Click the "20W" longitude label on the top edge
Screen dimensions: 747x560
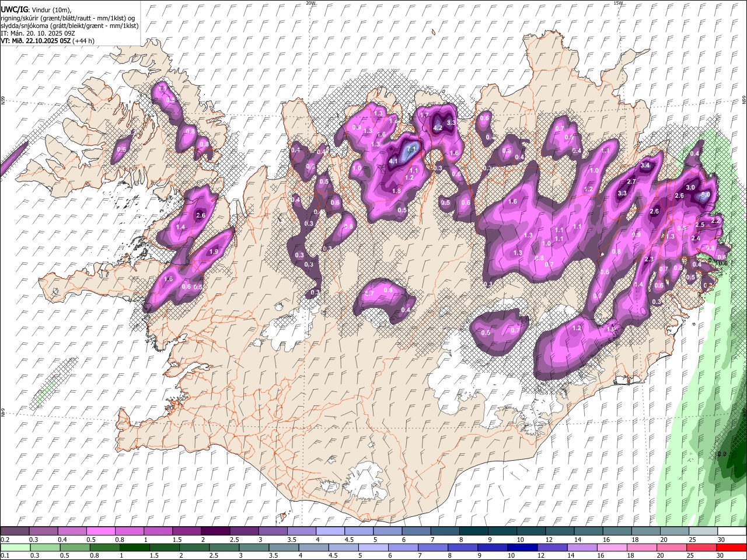(x=310, y=3)
